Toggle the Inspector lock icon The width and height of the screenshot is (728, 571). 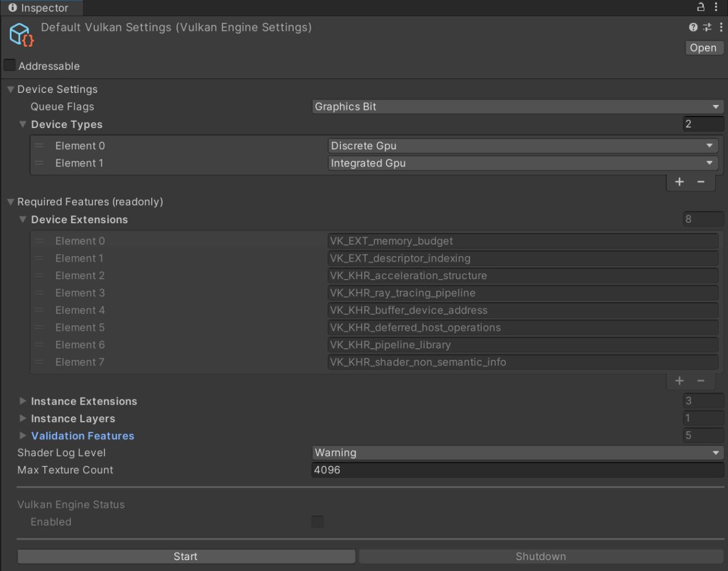pos(701,7)
